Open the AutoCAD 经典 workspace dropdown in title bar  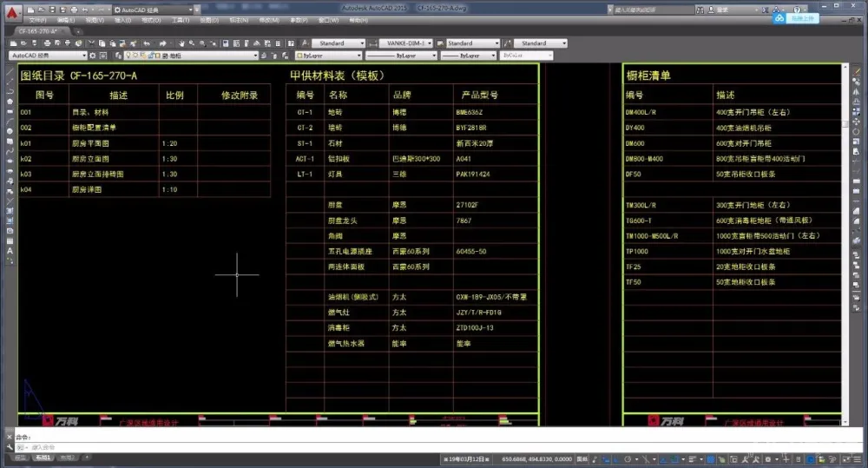pyautogui.click(x=154, y=10)
